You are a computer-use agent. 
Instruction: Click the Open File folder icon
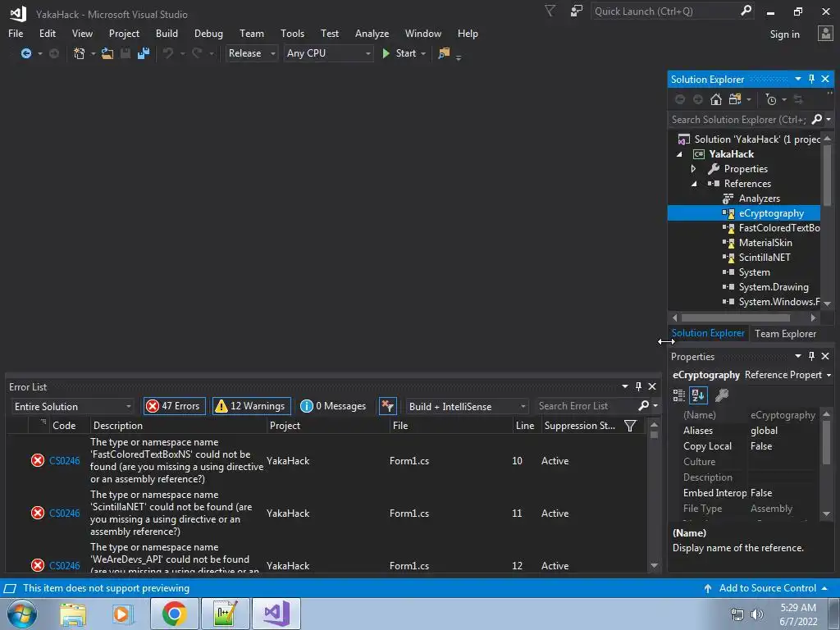[107, 53]
